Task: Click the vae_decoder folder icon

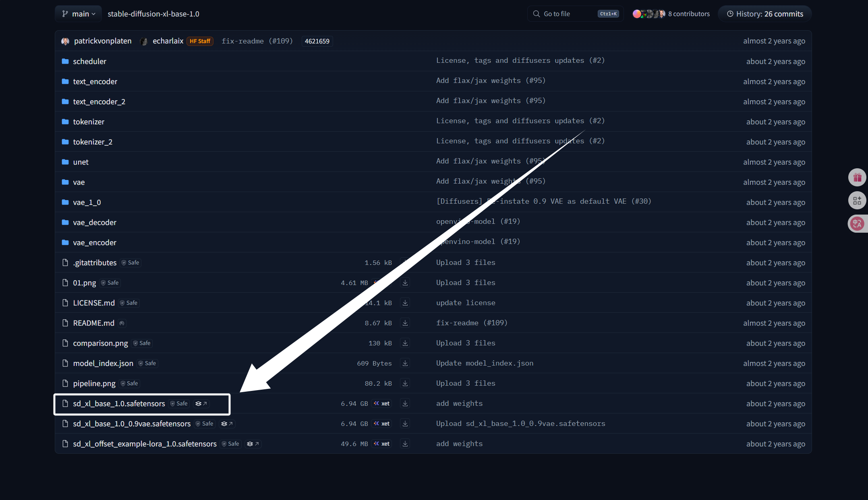Action: tap(65, 222)
